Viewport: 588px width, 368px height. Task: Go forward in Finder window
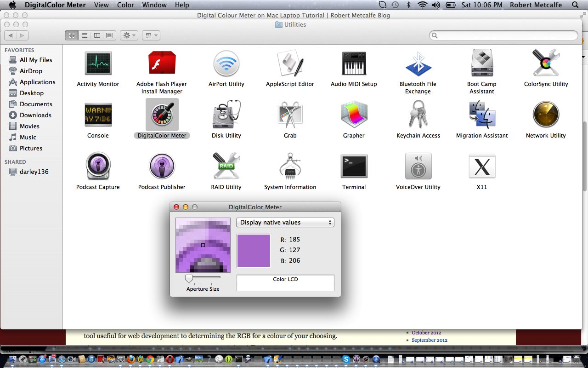pos(23,35)
